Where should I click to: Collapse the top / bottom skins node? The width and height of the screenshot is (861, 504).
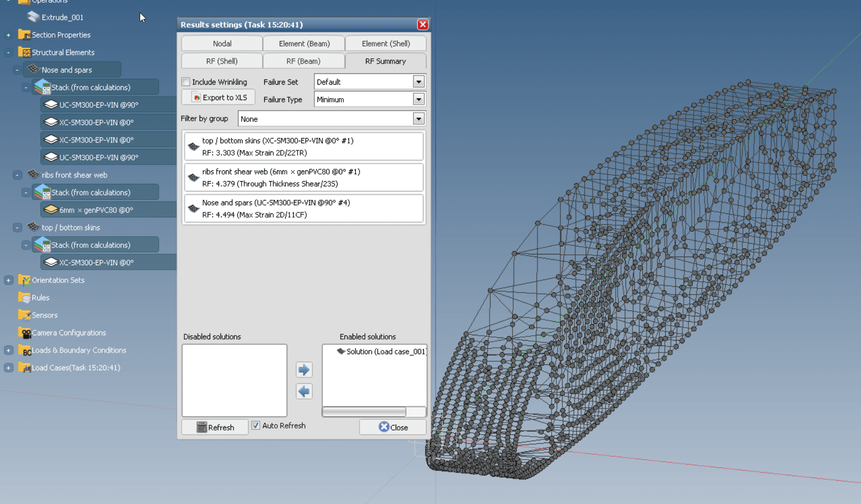tap(17, 227)
